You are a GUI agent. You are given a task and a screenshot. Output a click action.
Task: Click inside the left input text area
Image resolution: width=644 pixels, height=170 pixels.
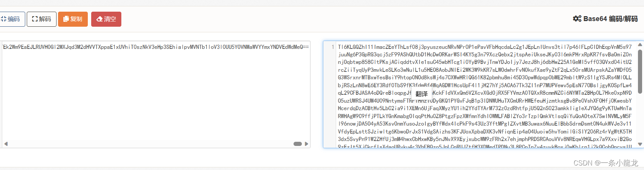(155, 94)
